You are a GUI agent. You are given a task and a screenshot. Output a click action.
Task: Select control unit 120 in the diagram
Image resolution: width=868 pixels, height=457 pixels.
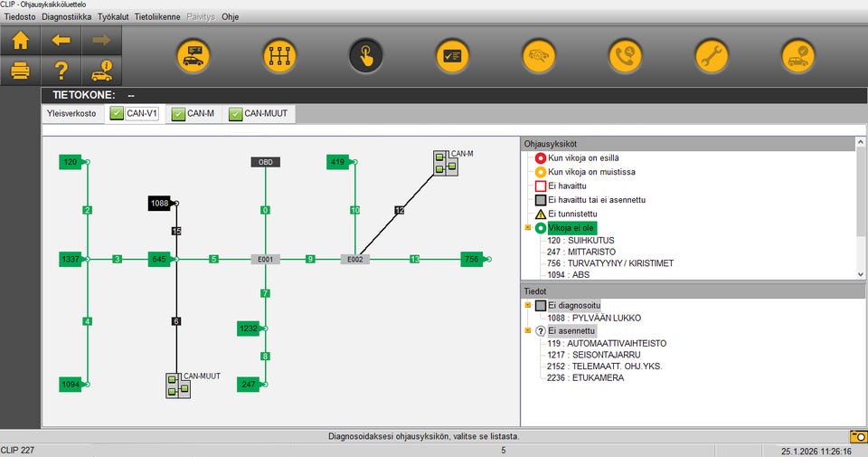point(71,162)
